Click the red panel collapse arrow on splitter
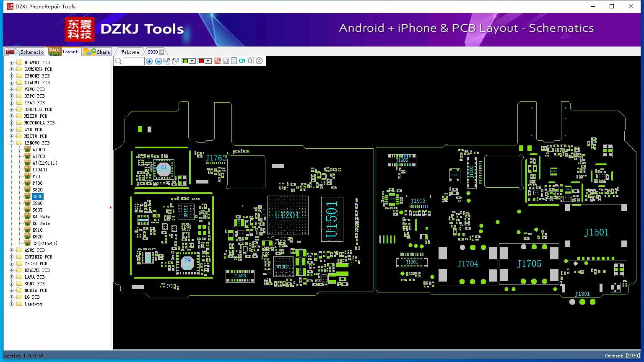This screenshot has width=644, height=362. pyautogui.click(x=111, y=207)
